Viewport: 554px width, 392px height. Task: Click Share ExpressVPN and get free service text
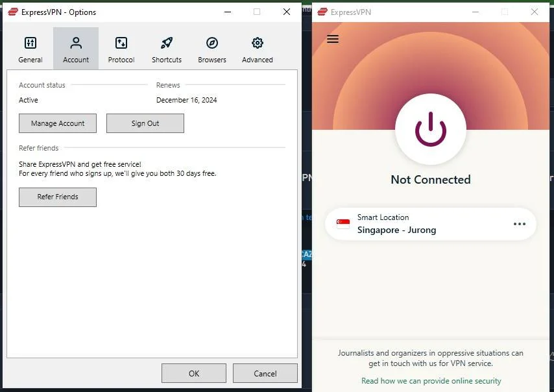(x=80, y=164)
